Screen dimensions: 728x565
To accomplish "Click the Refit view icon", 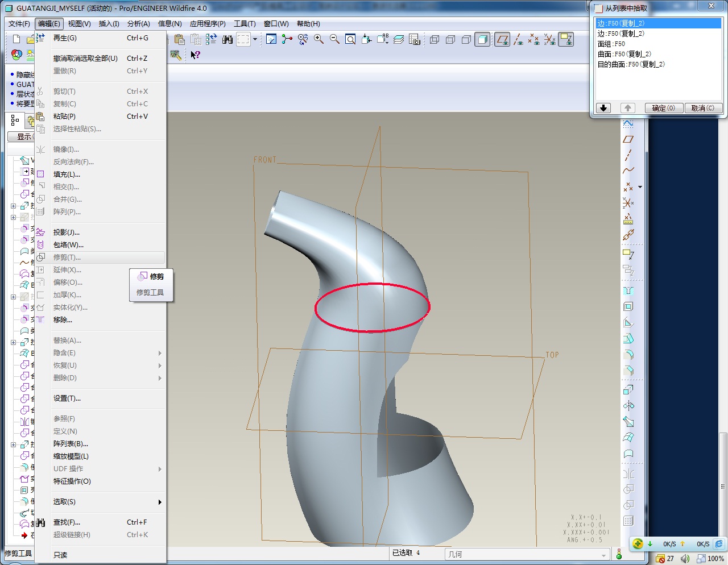I will click(x=350, y=39).
